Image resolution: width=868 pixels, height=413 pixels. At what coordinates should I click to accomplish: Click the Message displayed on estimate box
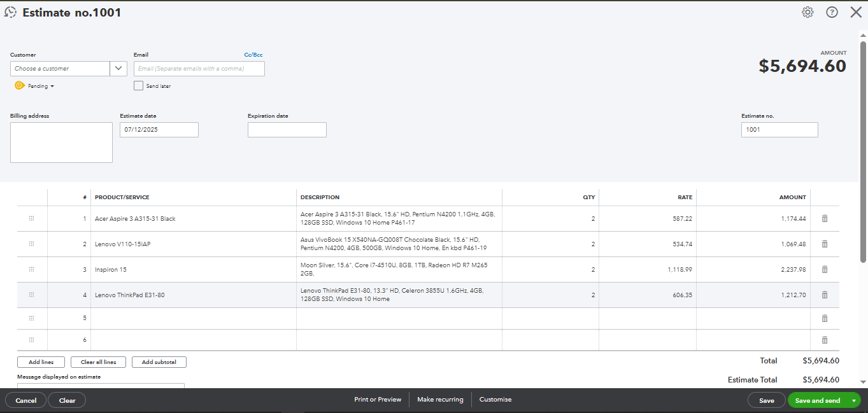click(101, 386)
